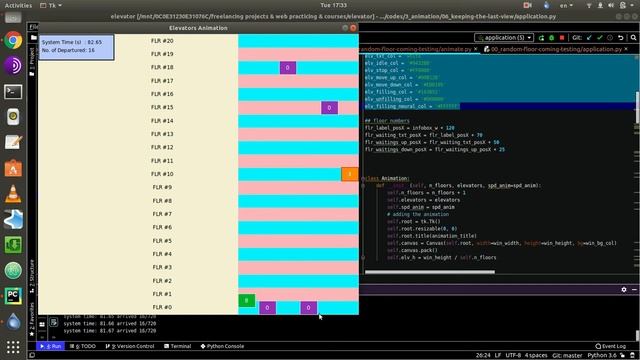Image resolution: width=640 pixels, height=360 pixels.
Task: Click the green elevator box above FLR #0
Action: 247,300
